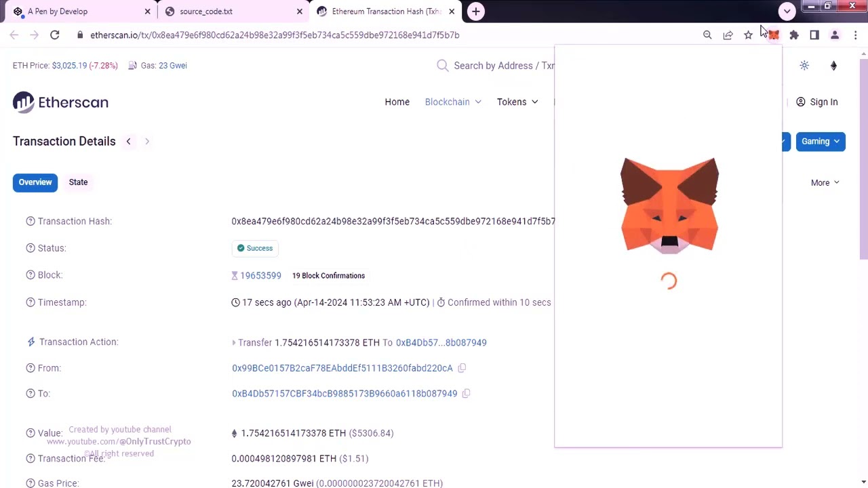Close the source_code.txt tab
This screenshot has height=488, width=868.
300,12
